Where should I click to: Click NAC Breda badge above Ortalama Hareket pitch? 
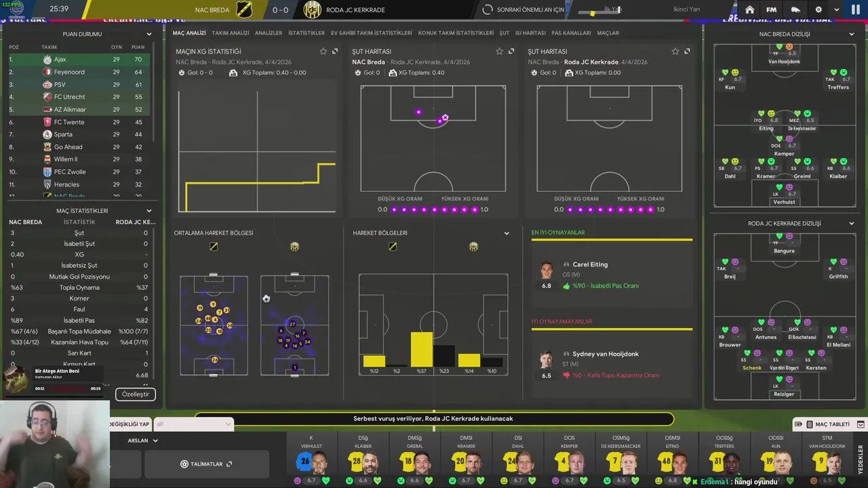click(214, 247)
